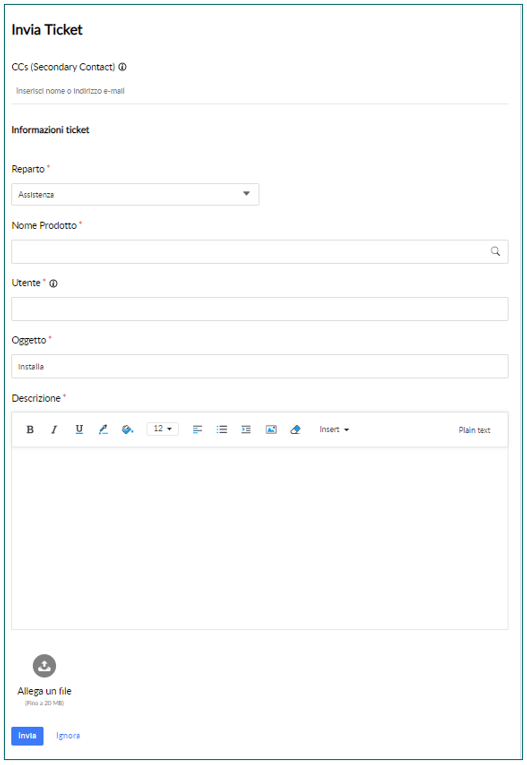Clear formatting with the eraser icon
The width and height of the screenshot is (527, 765).
click(295, 429)
